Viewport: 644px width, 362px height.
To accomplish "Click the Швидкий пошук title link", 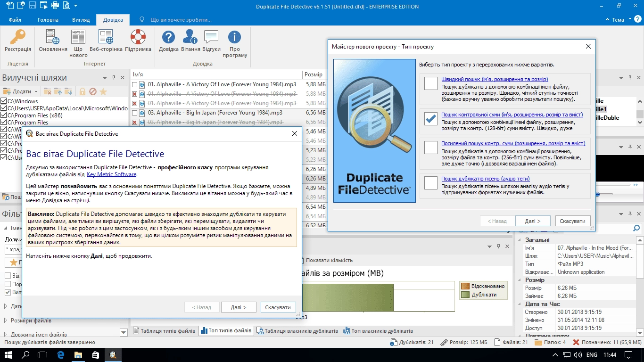I will coord(495,79).
